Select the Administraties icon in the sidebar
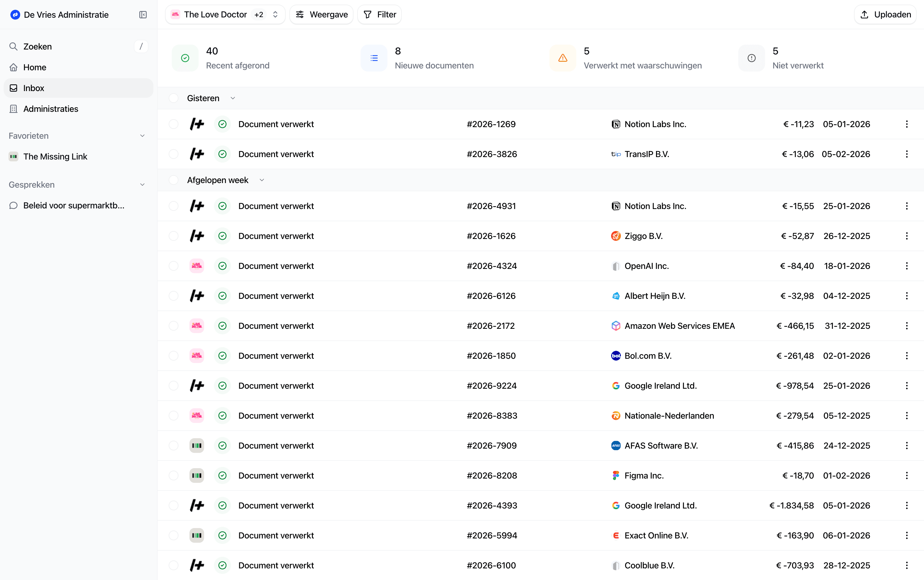 point(13,108)
